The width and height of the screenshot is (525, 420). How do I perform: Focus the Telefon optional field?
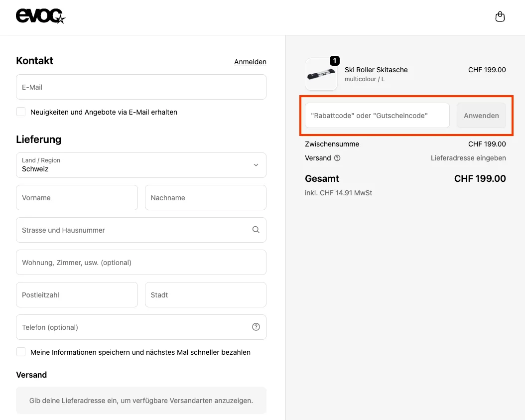132,327
